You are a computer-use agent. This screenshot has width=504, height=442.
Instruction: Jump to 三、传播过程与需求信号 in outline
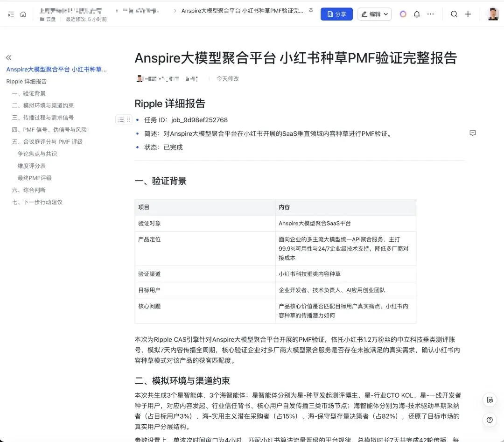(x=43, y=118)
